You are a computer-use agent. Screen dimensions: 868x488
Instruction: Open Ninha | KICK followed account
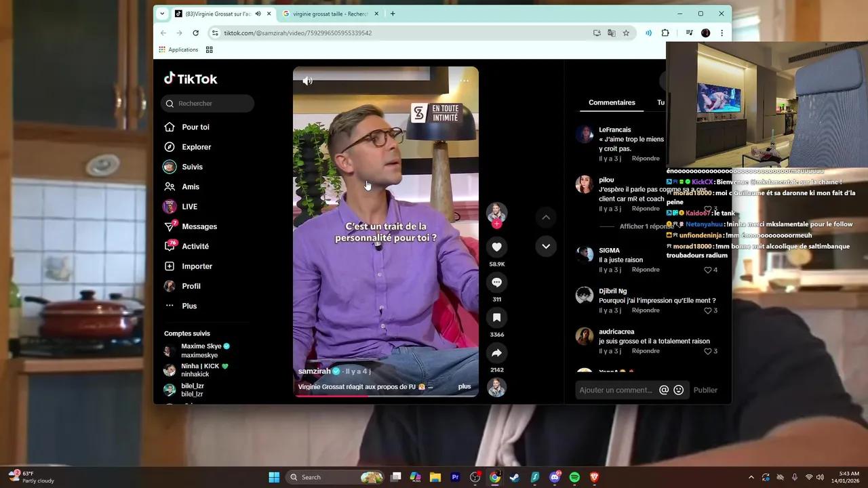coord(197,370)
